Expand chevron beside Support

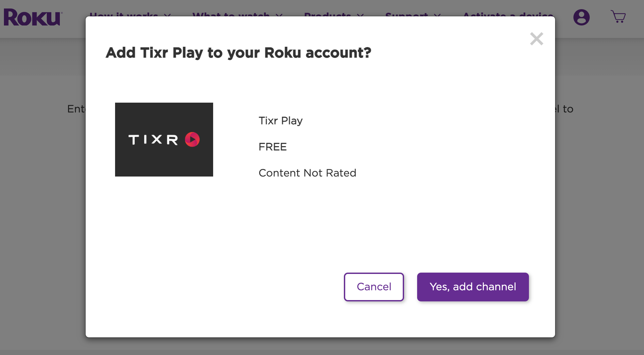pos(437,14)
